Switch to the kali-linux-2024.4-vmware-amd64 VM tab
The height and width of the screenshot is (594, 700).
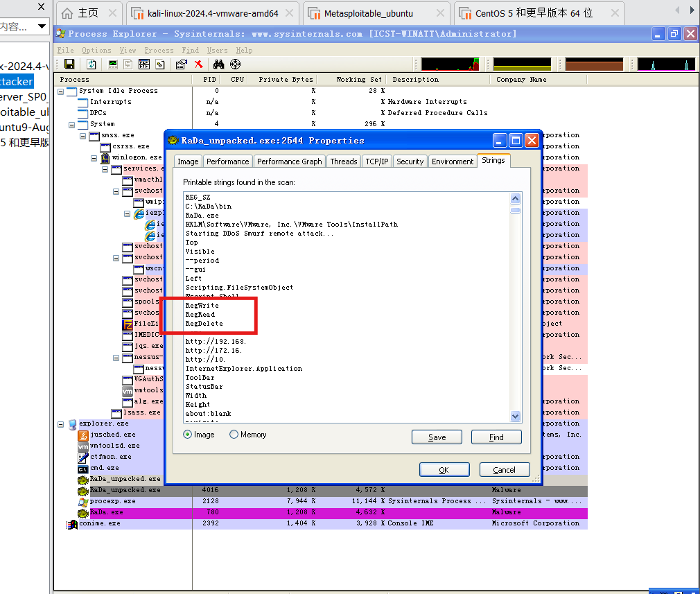(213, 13)
